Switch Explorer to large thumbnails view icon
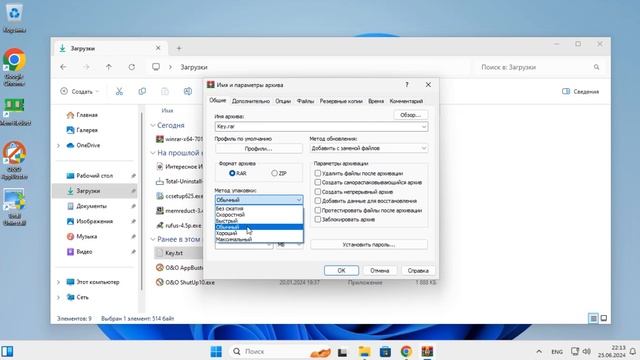 click(604, 318)
